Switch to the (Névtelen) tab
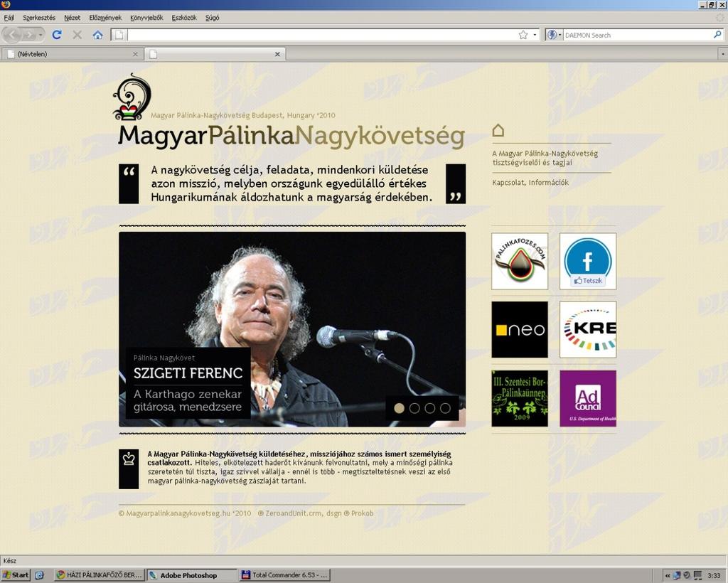The width and height of the screenshot is (728, 583). click(x=72, y=54)
